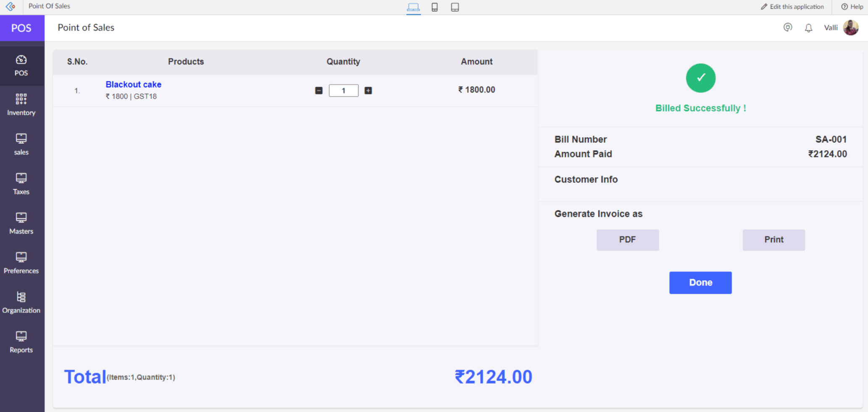
Task: Click the quantity input field
Action: click(343, 90)
